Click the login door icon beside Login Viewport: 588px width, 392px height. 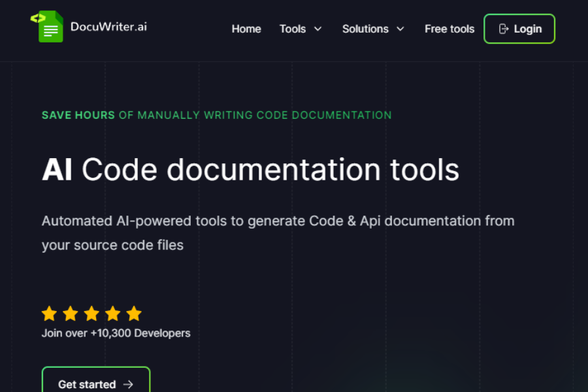click(x=503, y=29)
